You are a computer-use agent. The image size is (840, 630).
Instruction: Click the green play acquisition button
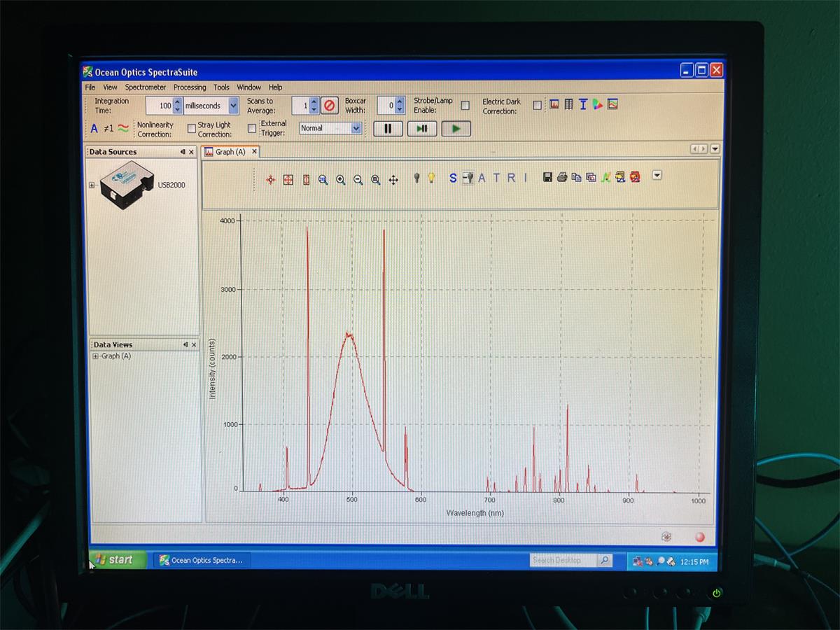(456, 129)
